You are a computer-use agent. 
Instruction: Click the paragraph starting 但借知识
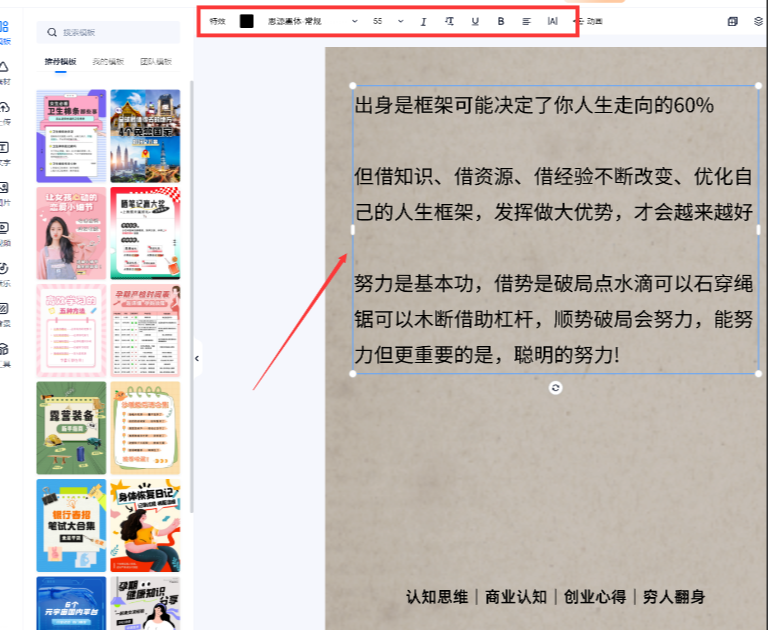click(553, 194)
